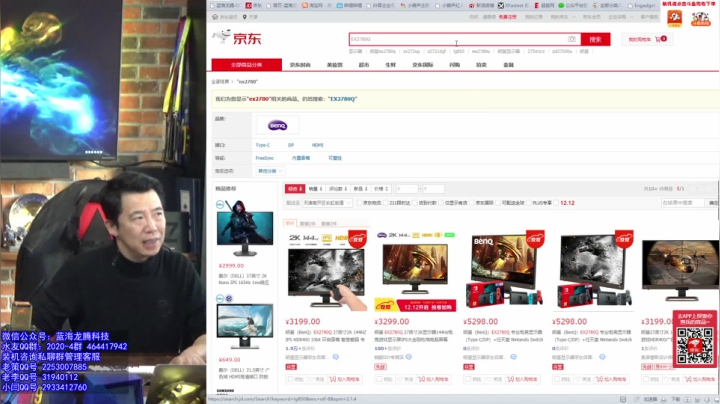
Task: Sort results by 新品
Action: (x=360, y=189)
